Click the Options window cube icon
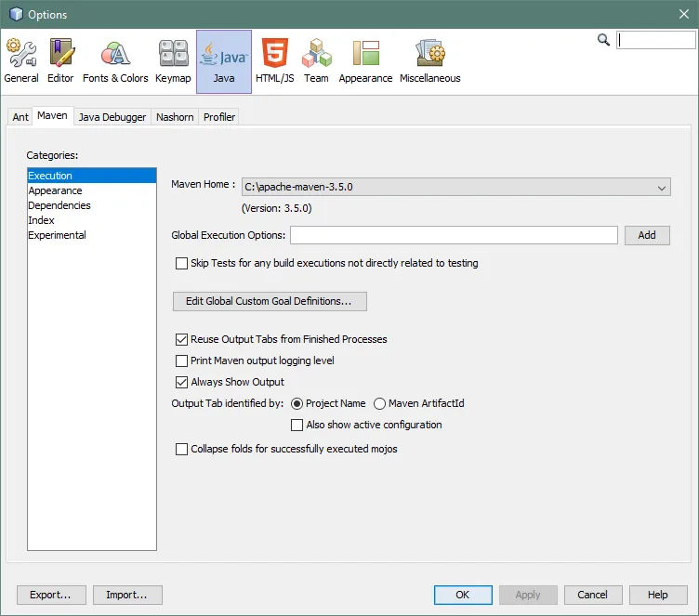699x616 pixels. pyautogui.click(x=16, y=14)
